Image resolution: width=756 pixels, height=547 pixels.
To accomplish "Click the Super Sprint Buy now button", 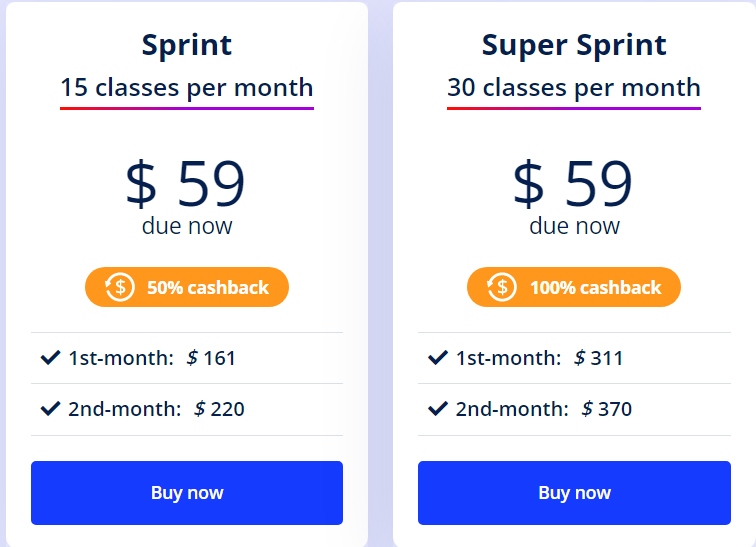I will pos(574,493).
